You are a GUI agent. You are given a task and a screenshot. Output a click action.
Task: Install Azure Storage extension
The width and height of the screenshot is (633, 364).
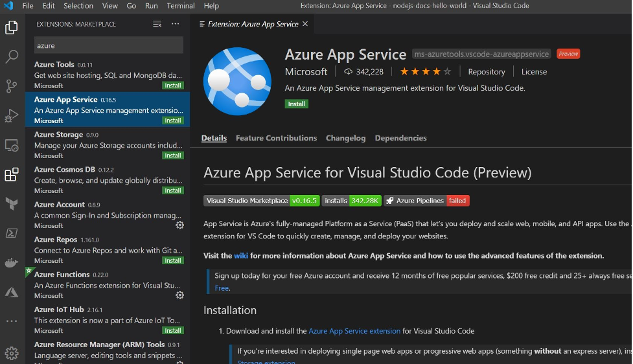(x=173, y=156)
